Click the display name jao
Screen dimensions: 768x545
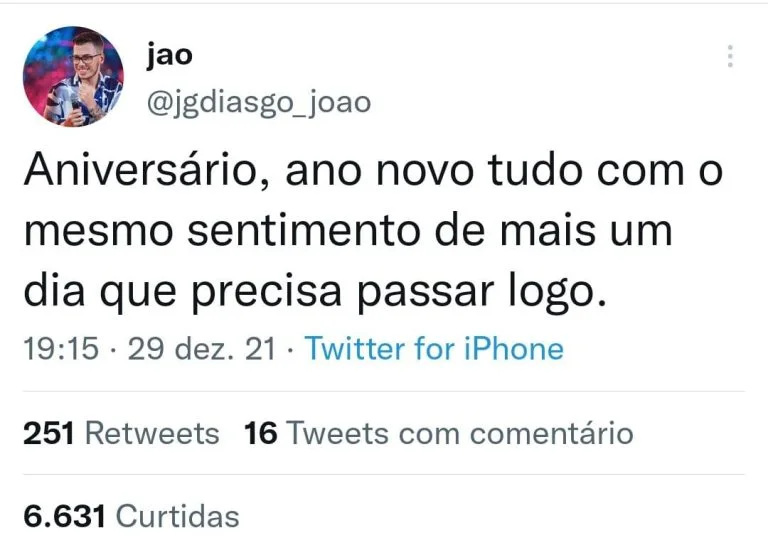tap(169, 55)
